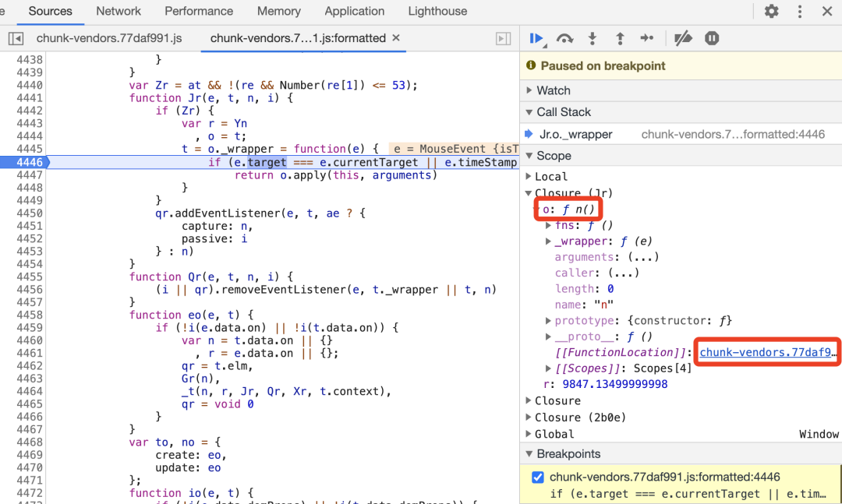Select the r: 9847.13499999998 value
Screen dimensions: 842x504
(615, 384)
